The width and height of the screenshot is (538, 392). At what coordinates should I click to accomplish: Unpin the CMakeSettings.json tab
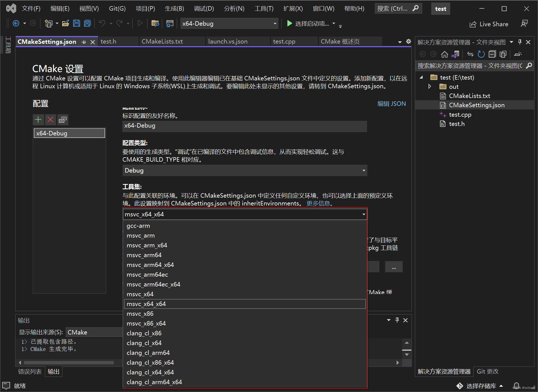[84, 42]
